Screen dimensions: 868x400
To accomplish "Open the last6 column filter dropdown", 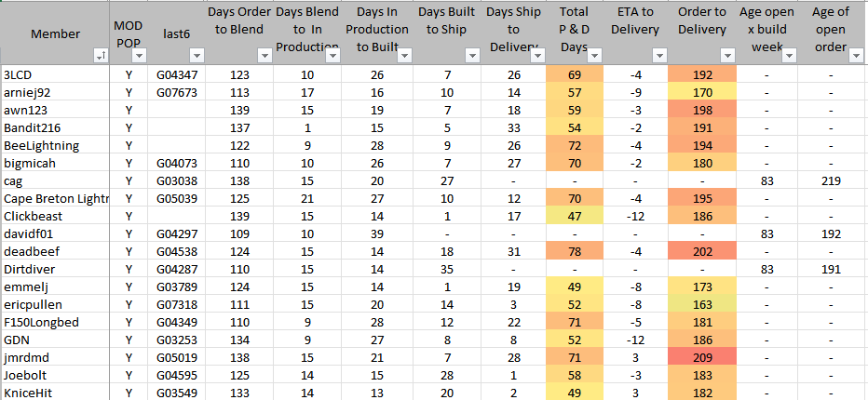I will pos(195,56).
